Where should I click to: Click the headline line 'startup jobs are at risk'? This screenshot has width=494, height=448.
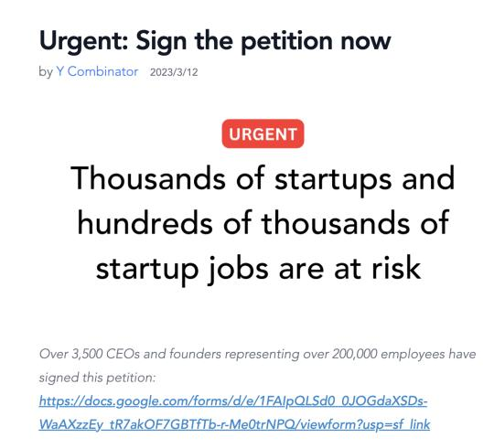pyautogui.click(x=258, y=270)
